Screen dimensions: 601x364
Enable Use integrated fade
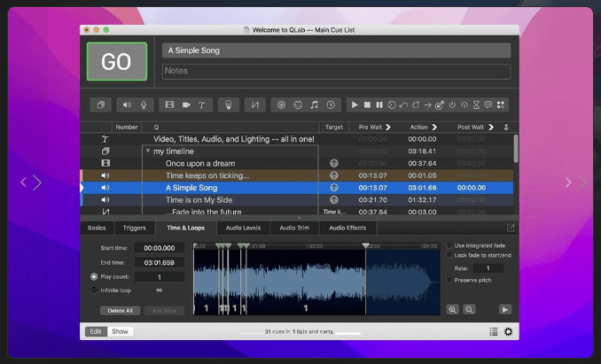click(449, 245)
